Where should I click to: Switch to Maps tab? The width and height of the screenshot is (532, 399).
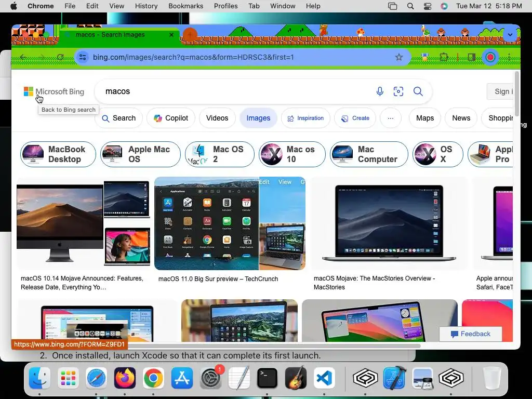425,118
